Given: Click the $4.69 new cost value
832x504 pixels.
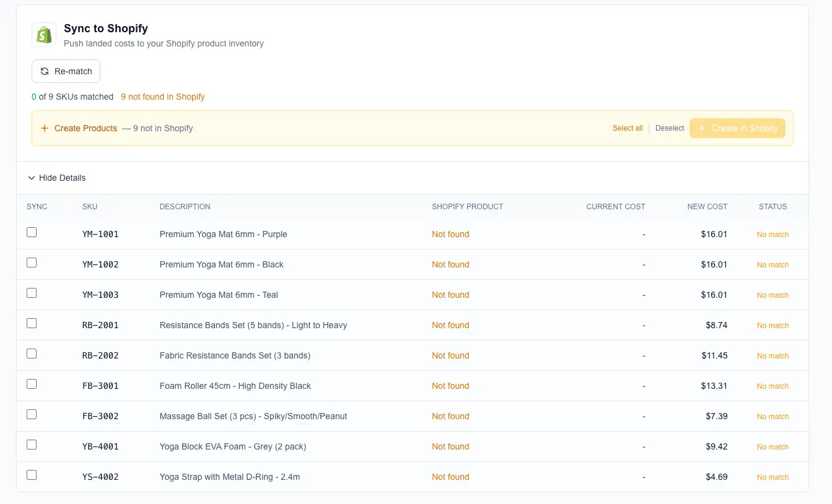Looking at the screenshot, I should [x=717, y=477].
